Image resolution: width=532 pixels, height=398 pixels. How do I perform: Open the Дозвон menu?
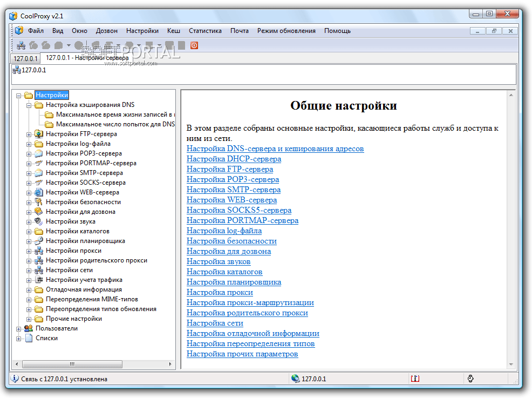(x=106, y=31)
